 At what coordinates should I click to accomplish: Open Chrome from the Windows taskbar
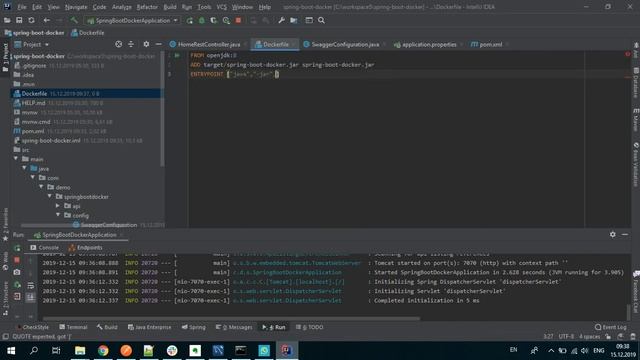click(103, 350)
